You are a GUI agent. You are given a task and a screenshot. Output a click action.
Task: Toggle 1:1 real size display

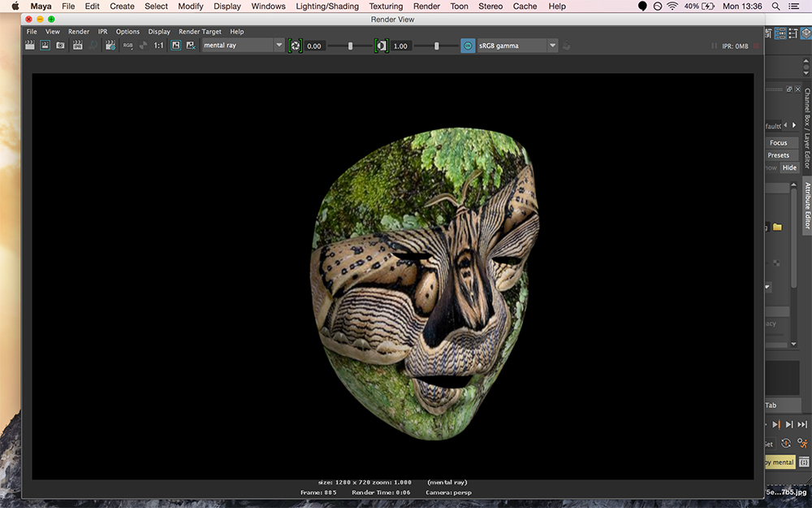159,46
